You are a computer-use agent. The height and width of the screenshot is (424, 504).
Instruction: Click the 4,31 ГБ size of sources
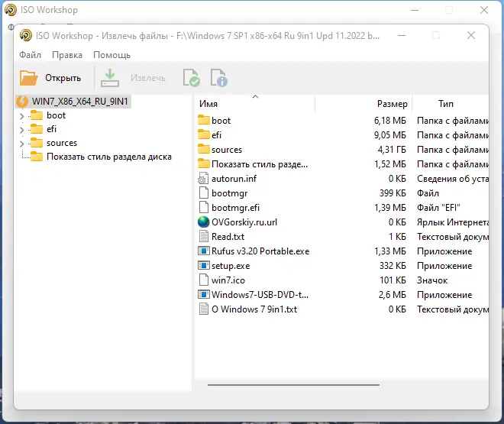392,150
